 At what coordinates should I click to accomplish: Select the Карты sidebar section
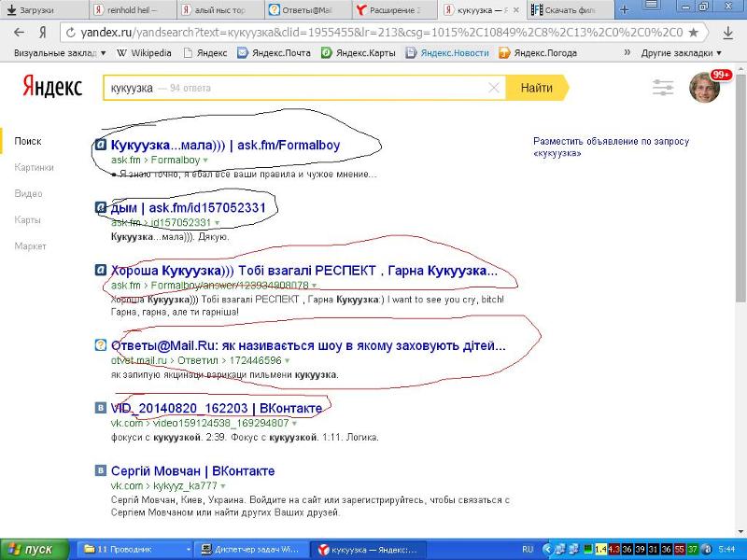click(x=27, y=219)
